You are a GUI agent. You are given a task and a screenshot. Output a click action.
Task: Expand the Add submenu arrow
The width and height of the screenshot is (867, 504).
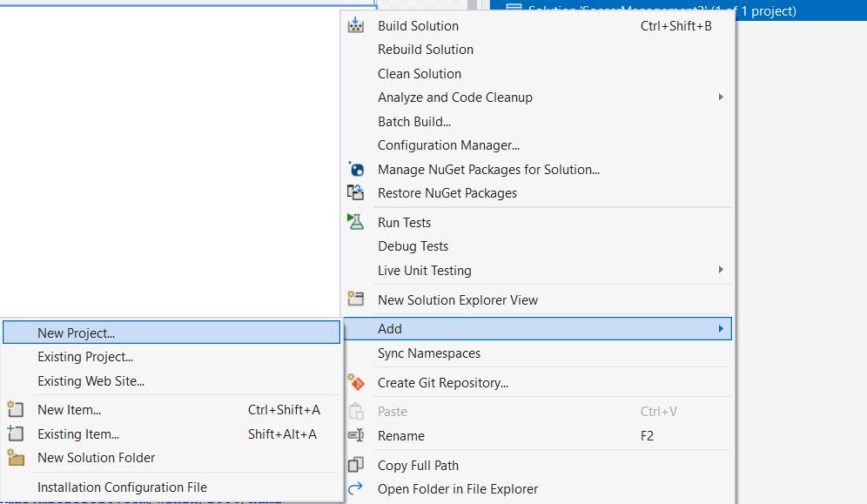click(721, 329)
